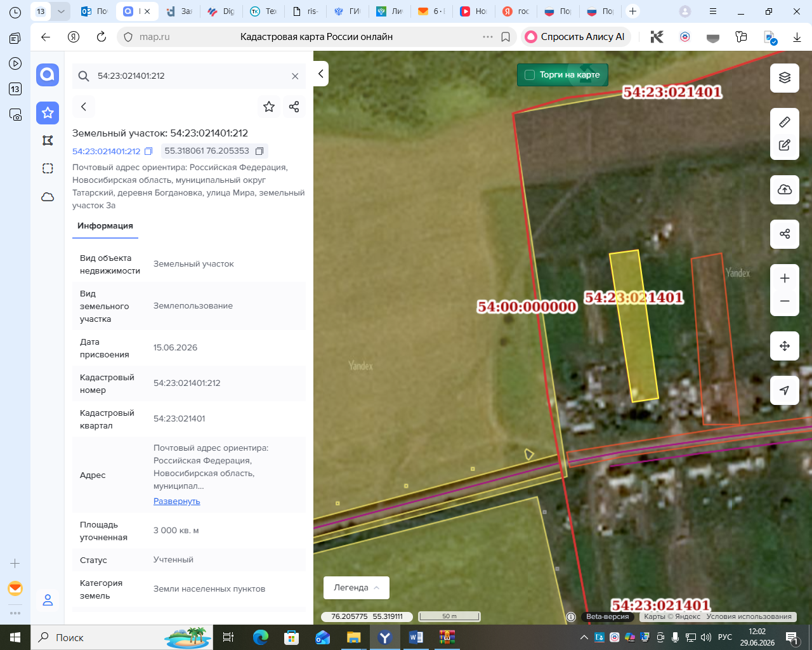Open the map layers panel

click(785, 78)
